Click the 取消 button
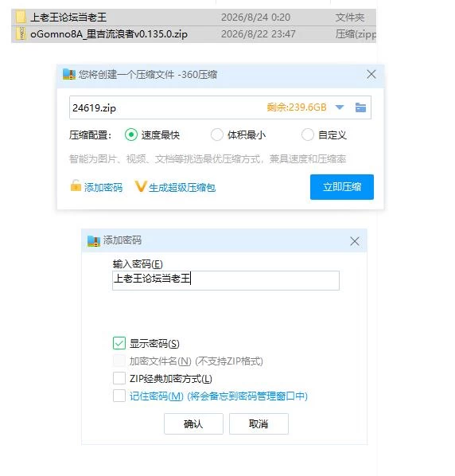The height and width of the screenshot is (476, 455). (259, 423)
